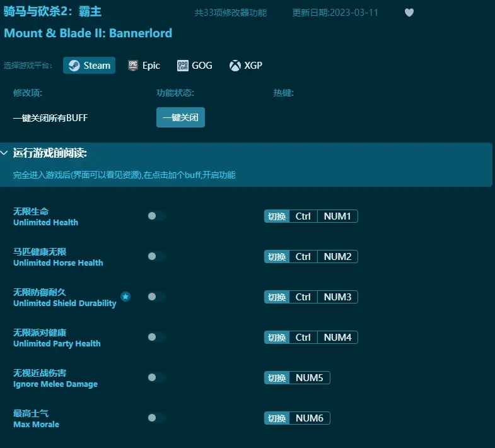Toggle Unlimited Health switch on

pos(156,216)
